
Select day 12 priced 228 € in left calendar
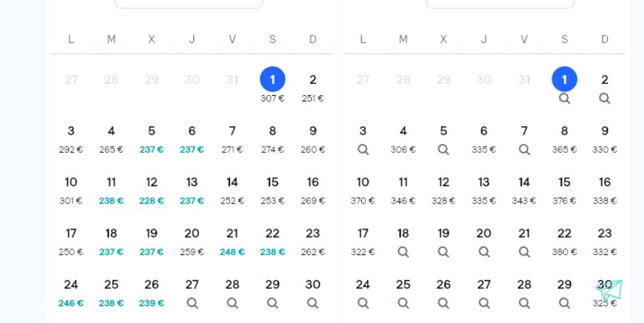[152, 190]
